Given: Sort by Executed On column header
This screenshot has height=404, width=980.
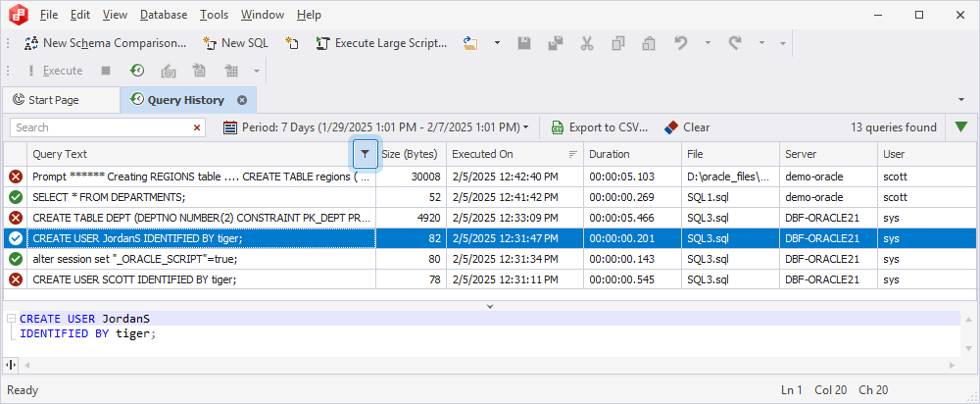Looking at the screenshot, I should click(x=515, y=154).
